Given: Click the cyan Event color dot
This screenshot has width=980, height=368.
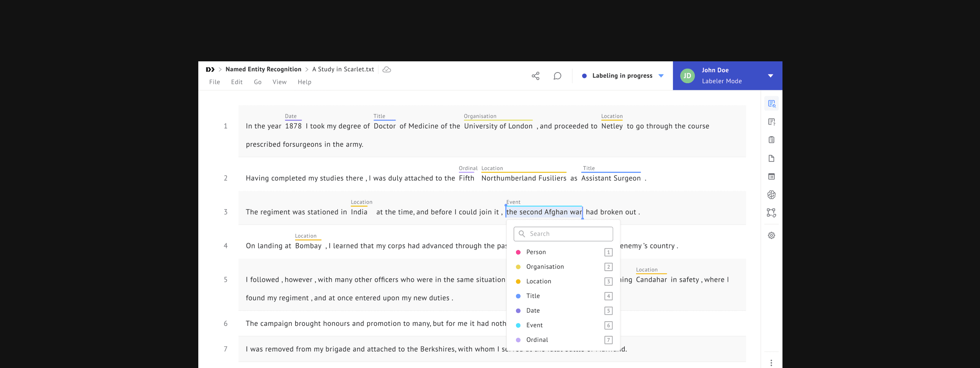Looking at the screenshot, I should [x=518, y=325].
